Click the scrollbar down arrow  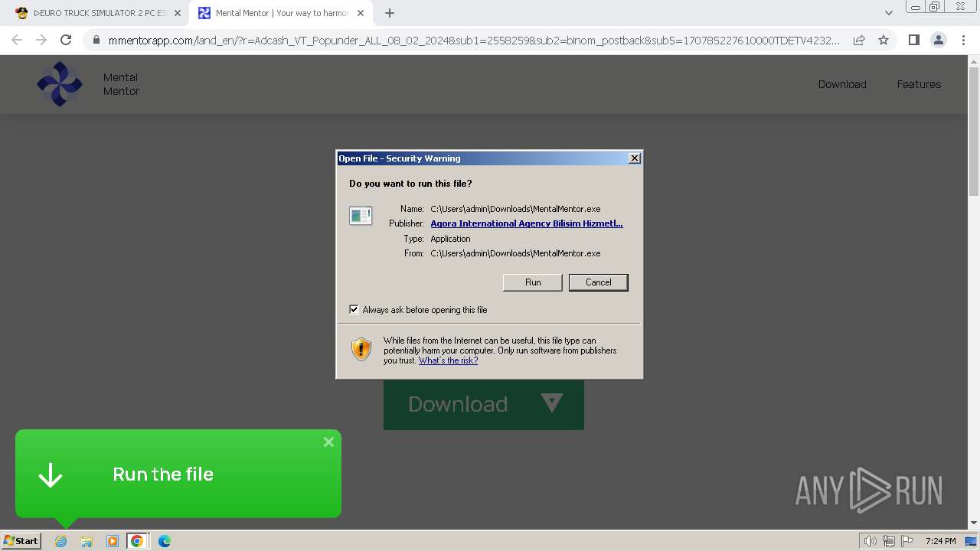click(x=974, y=523)
